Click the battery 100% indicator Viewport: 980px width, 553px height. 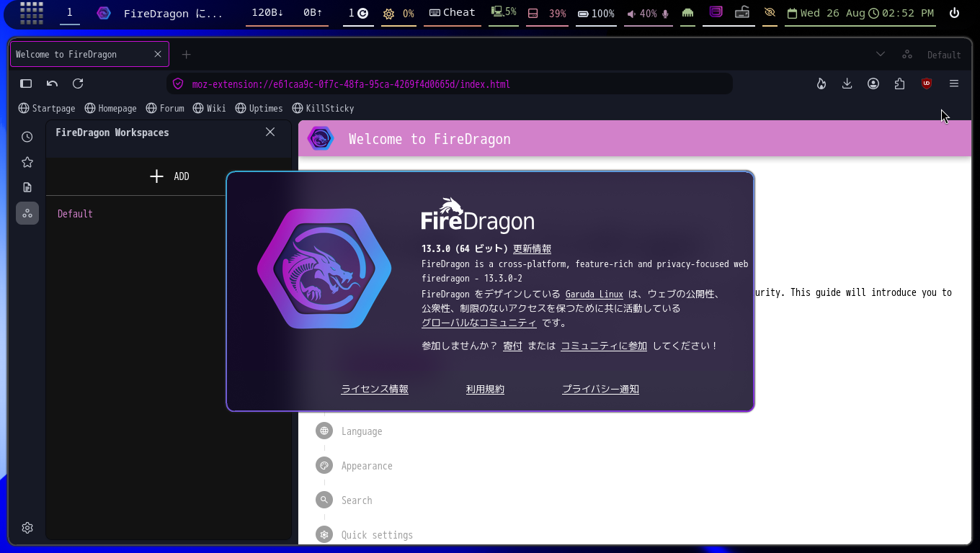(x=596, y=13)
